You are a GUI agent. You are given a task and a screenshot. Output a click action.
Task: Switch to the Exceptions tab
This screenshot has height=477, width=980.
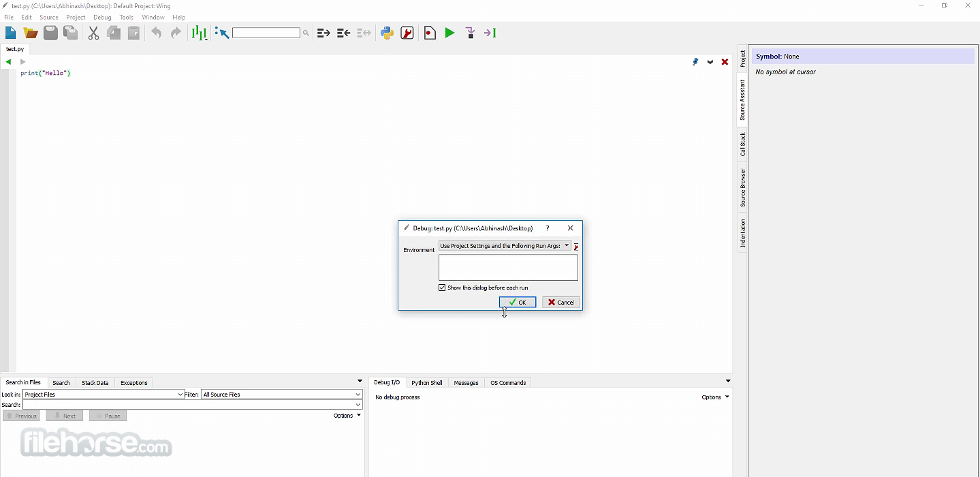coord(134,383)
